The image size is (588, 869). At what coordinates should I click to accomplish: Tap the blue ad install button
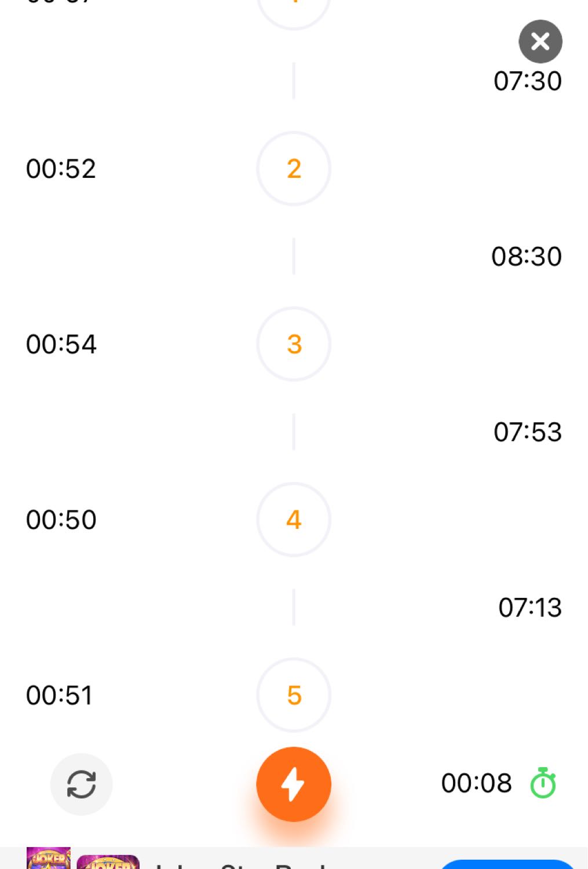pyautogui.click(x=507, y=864)
